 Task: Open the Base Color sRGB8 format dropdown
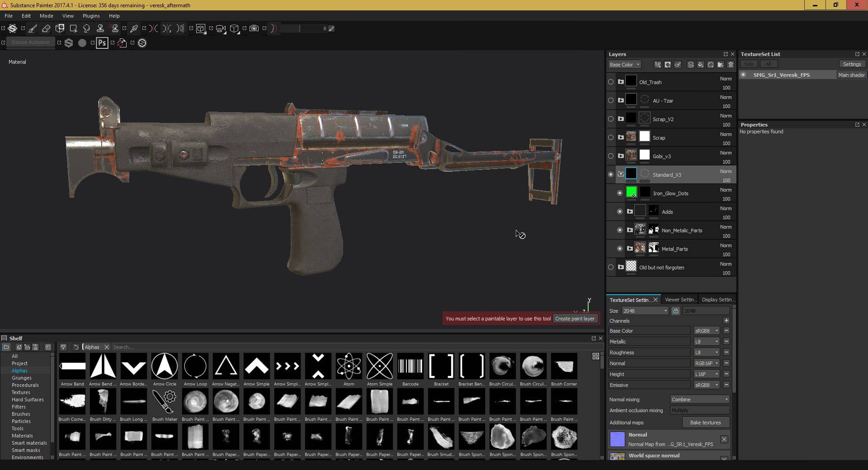[707, 331]
